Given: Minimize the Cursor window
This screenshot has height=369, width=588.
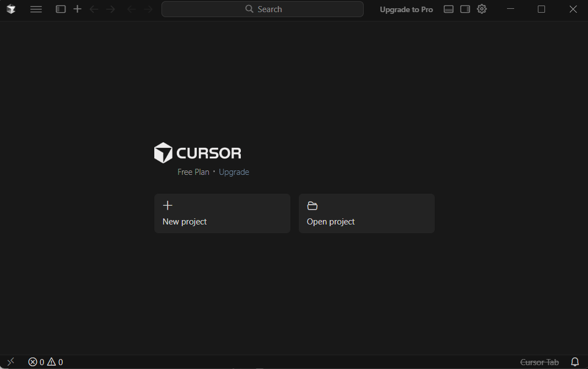Looking at the screenshot, I should coord(510,9).
